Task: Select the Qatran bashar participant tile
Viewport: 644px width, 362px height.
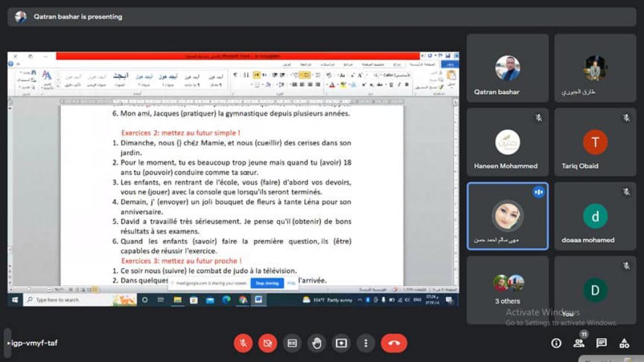Action: (507, 68)
